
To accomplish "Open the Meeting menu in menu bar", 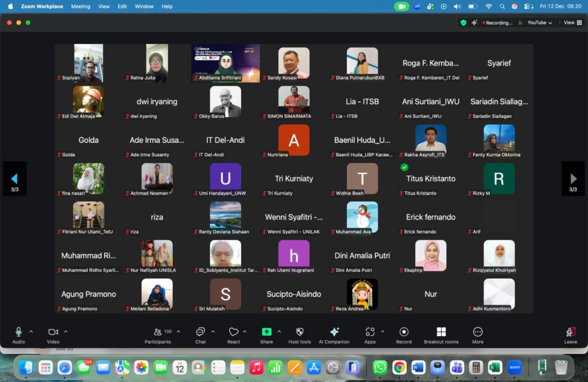I will 80,6.
